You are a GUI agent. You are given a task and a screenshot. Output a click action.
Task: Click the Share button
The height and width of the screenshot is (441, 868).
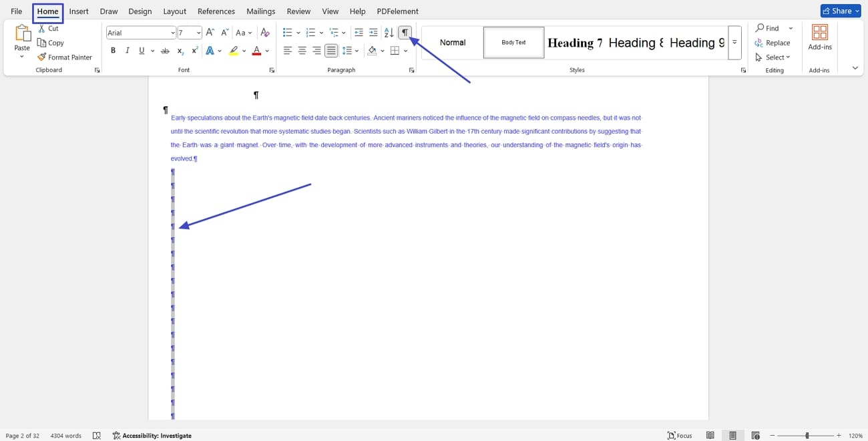[839, 10]
